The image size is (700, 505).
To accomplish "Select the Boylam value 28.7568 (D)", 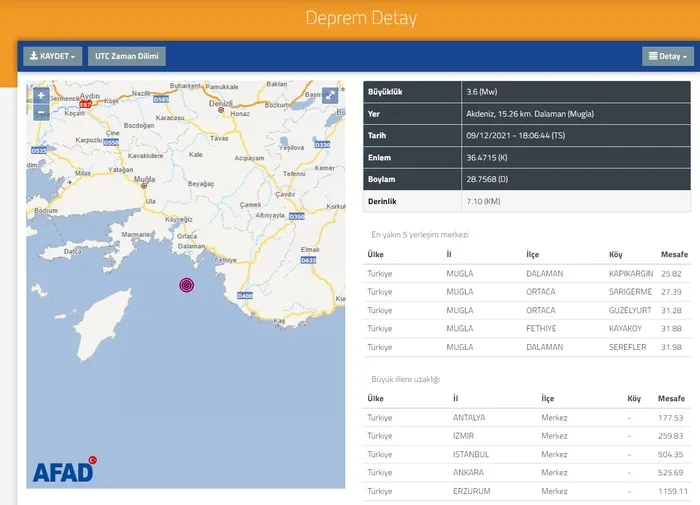I will 487,179.
